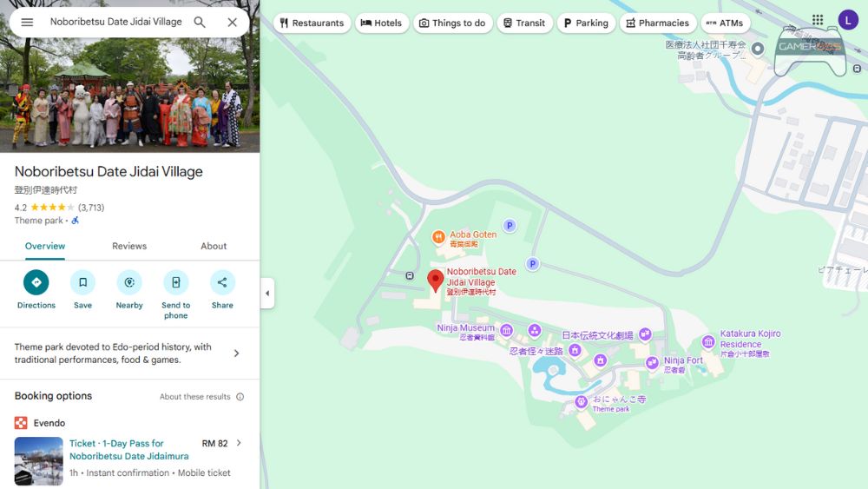Screen dimensions: 868x489
Task: Switch to the About tab
Action: [214, 247]
